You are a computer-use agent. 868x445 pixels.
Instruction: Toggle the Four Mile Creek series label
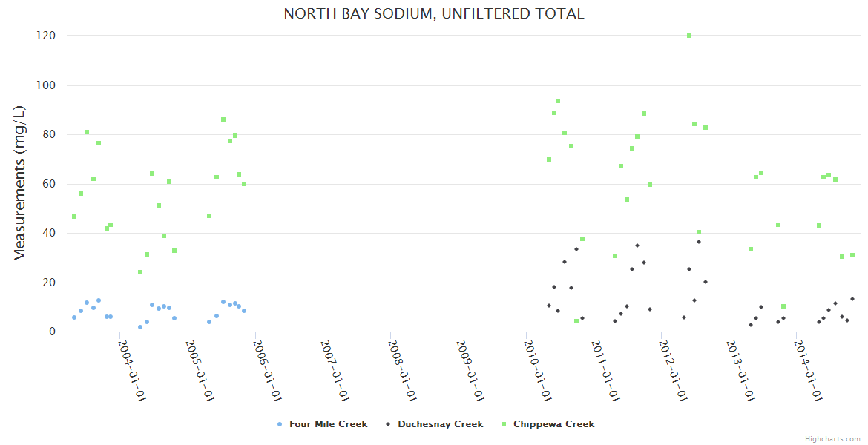pos(328,424)
